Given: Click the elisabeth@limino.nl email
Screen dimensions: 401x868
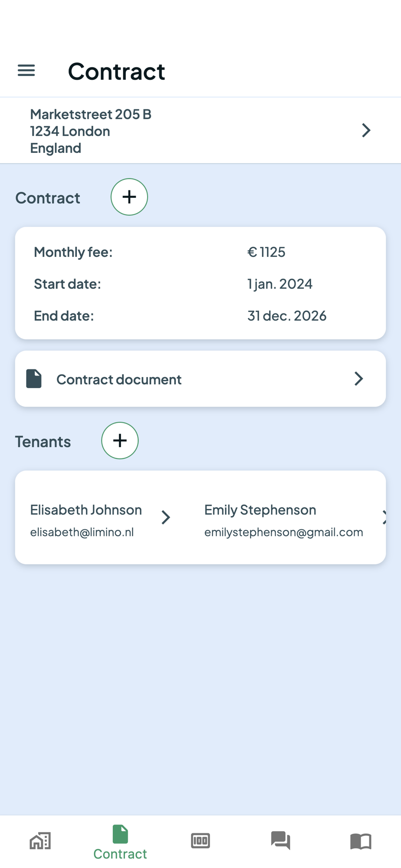Looking at the screenshot, I should 82,532.
